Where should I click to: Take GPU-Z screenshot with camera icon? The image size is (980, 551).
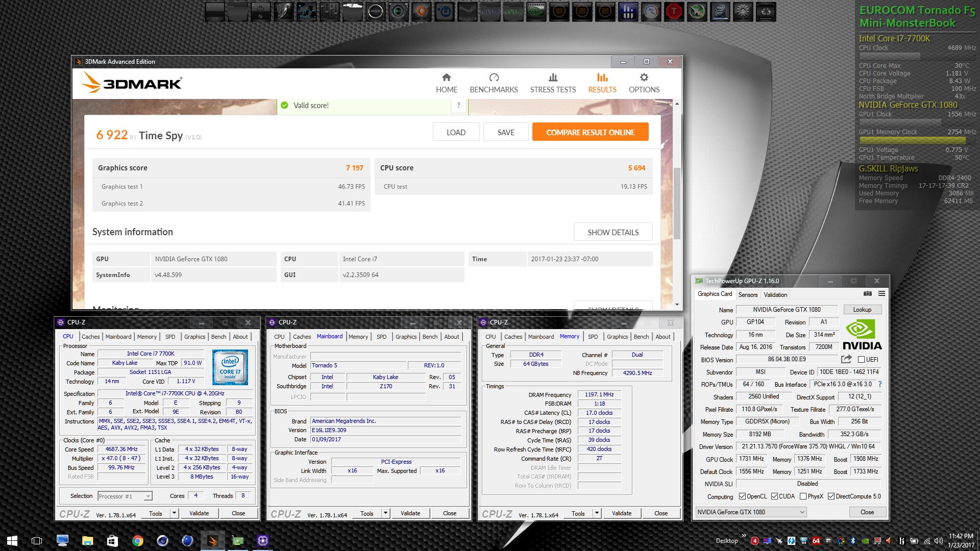pyautogui.click(x=867, y=294)
